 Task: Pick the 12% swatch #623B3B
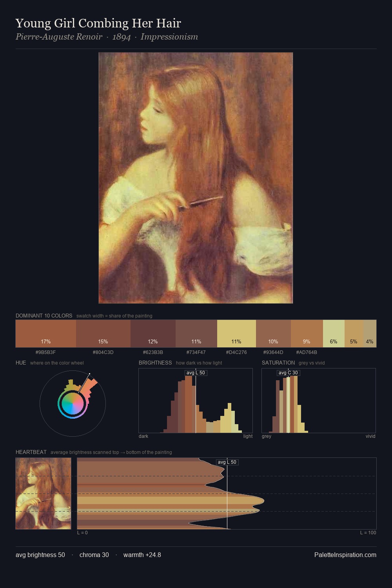[x=153, y=334]
